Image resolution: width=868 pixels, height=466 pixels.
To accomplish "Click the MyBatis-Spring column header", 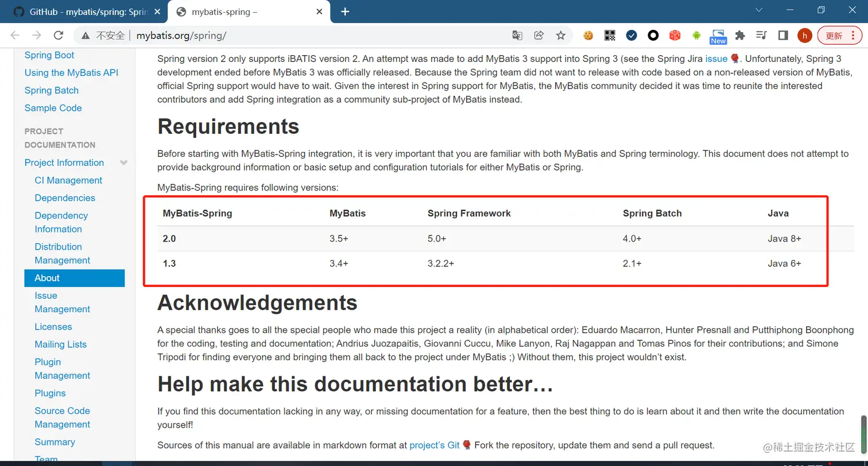I will pos(197,213).
